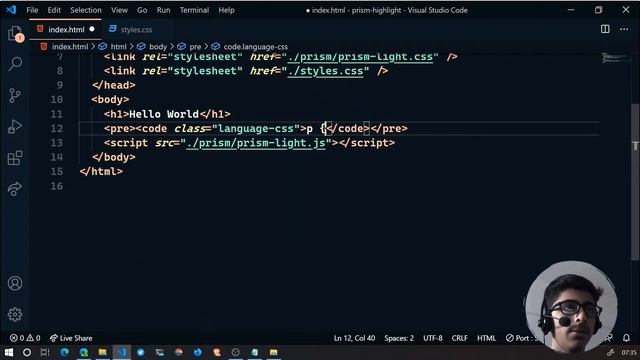The image size is (640, 360).
Task: Open the Manage gear icon
Action: pyautogui.click(x=15, y=314)
